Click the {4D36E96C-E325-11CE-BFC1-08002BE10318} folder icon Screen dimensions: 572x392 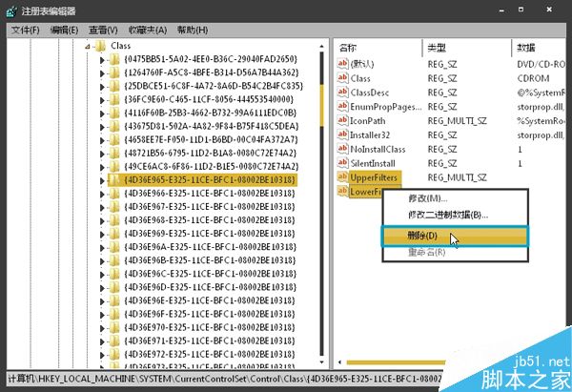pyautogui.click(x=114, y=274)
